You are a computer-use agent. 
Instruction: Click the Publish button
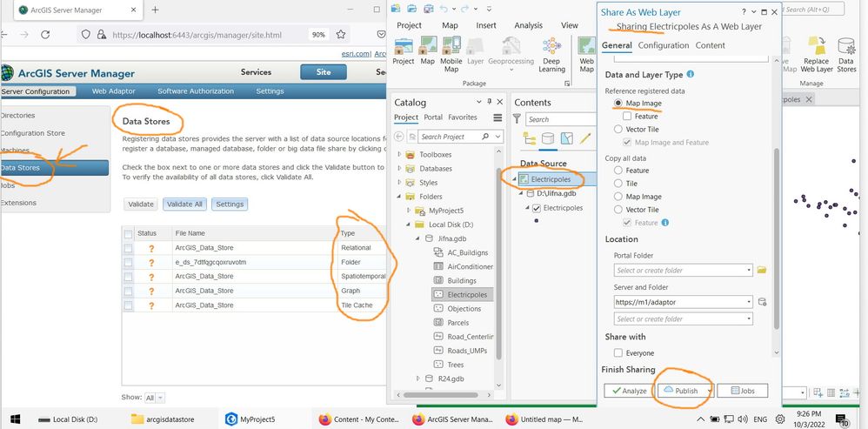681,391
